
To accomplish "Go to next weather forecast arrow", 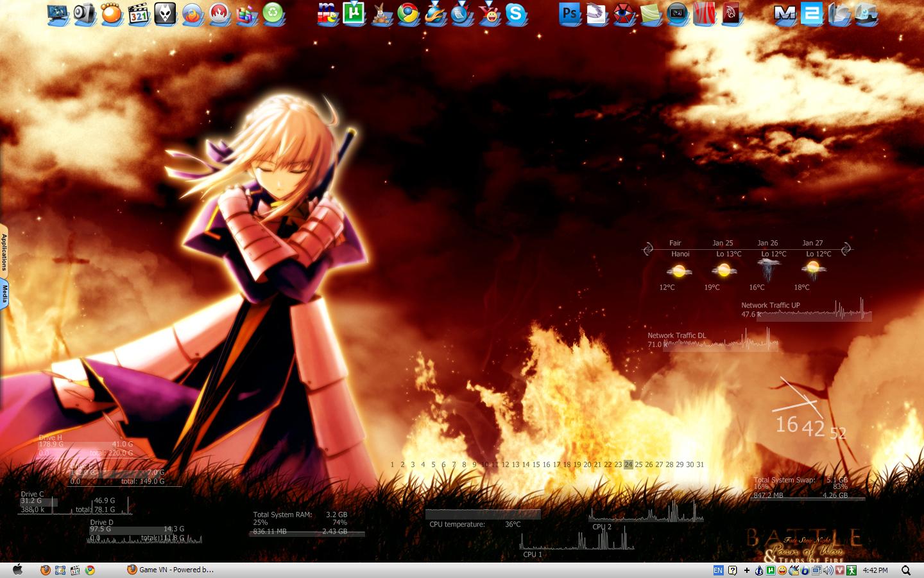I will click(846, 248).
